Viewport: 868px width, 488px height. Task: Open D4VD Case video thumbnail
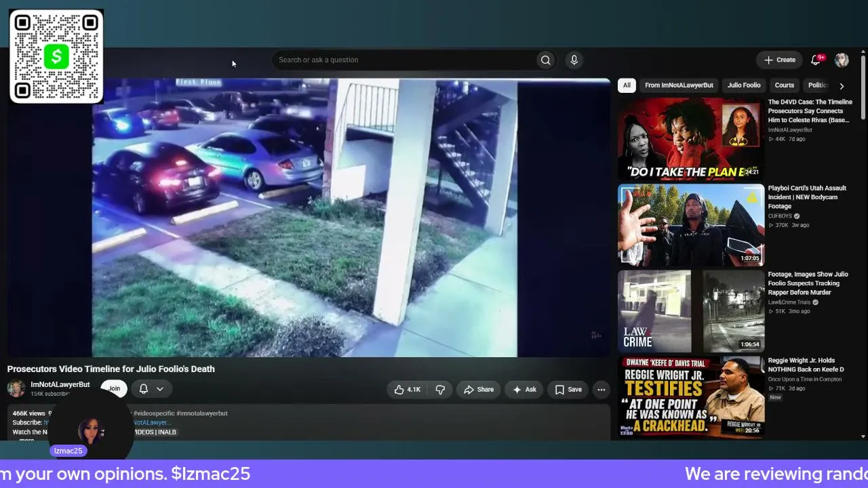(x=691, y=139)
